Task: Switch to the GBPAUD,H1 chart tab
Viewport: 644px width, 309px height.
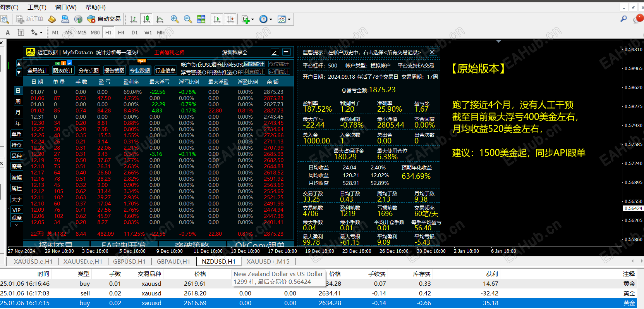Action: tap(173, 262)
